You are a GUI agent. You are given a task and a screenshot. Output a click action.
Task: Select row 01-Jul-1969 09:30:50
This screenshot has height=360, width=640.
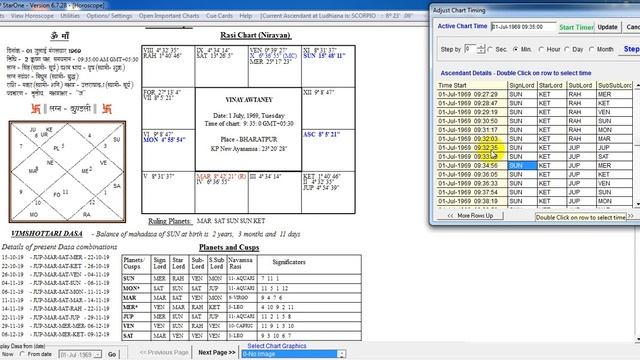coord(535,121)
